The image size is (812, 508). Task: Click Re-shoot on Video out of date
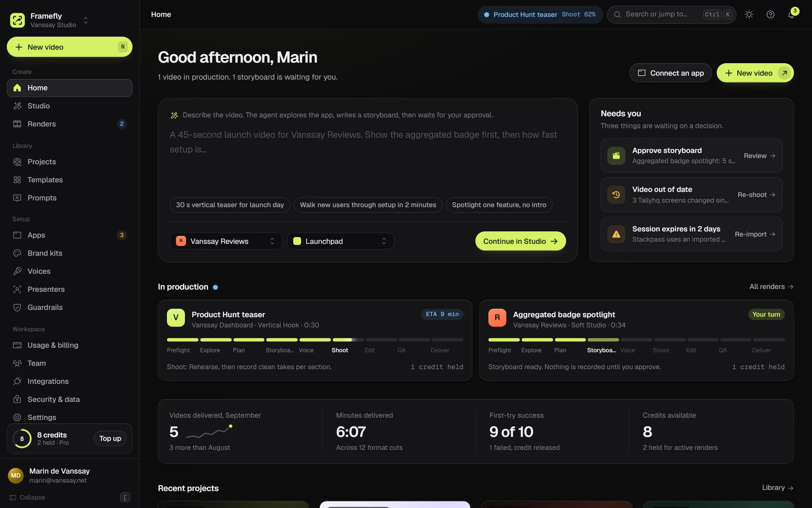[756, 195]
